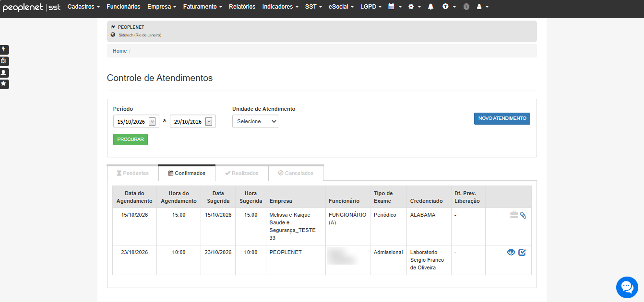This screenshot has height=302, width=644.
Task: Open the end date calendar picker arrow
Action: 209,122
